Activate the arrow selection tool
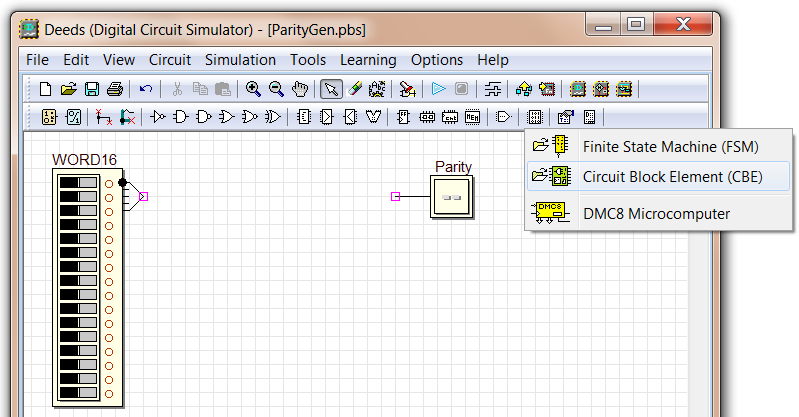 click(x=331, y=89)
